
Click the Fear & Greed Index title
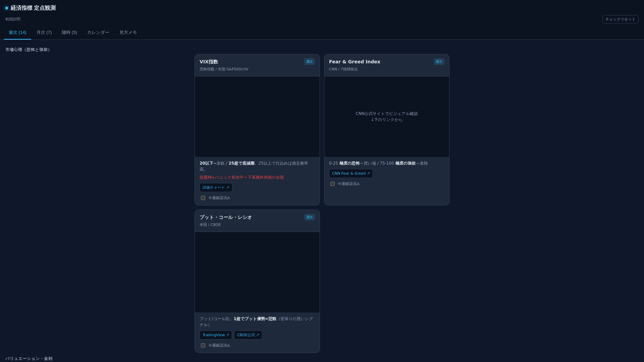[355, 62]
